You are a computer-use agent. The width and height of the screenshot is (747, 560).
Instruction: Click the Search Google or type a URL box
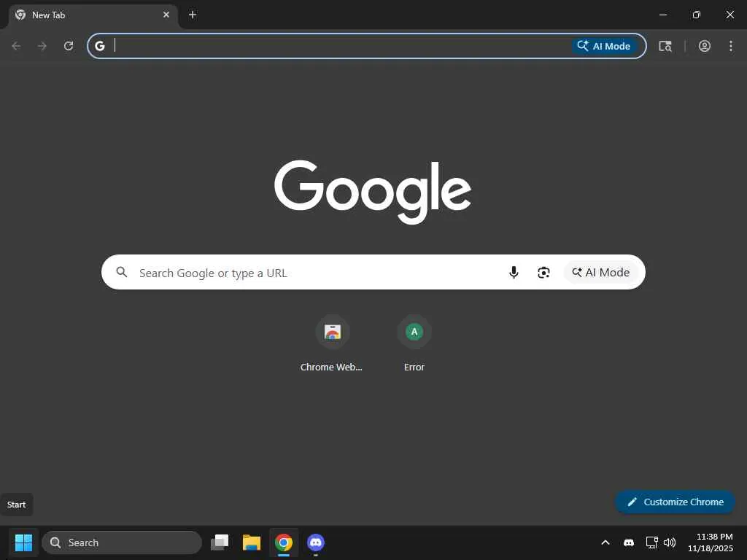coord(373,272)
